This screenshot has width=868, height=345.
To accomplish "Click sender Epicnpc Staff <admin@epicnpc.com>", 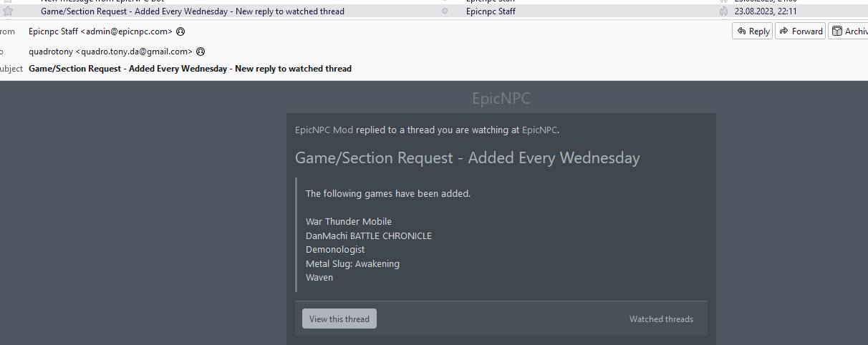I will click(x=100, y=31).
